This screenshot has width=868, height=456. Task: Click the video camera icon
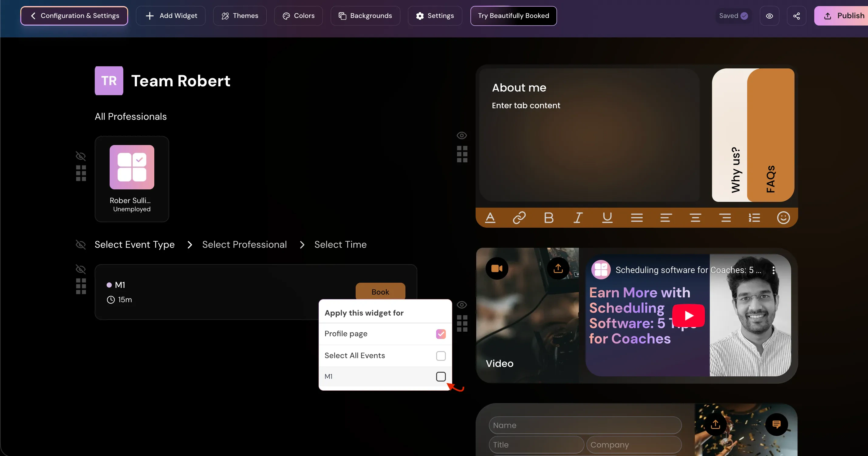[x=497, y=268]
